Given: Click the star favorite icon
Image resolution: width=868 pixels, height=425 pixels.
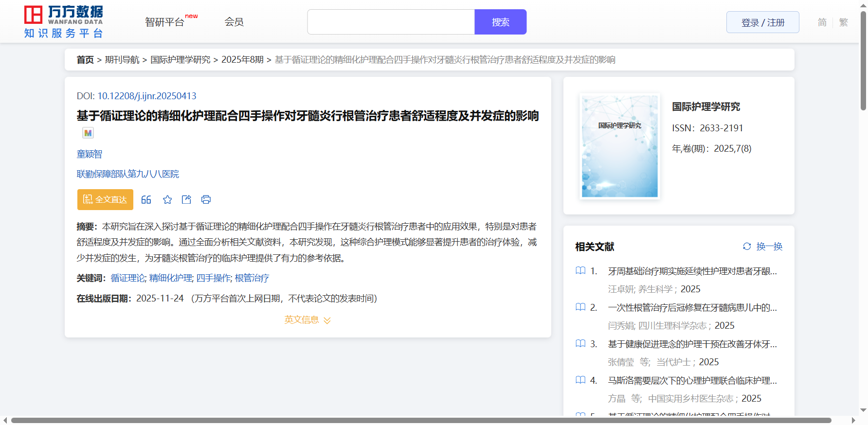Looking at the screenshot, I should coord(167,200).
